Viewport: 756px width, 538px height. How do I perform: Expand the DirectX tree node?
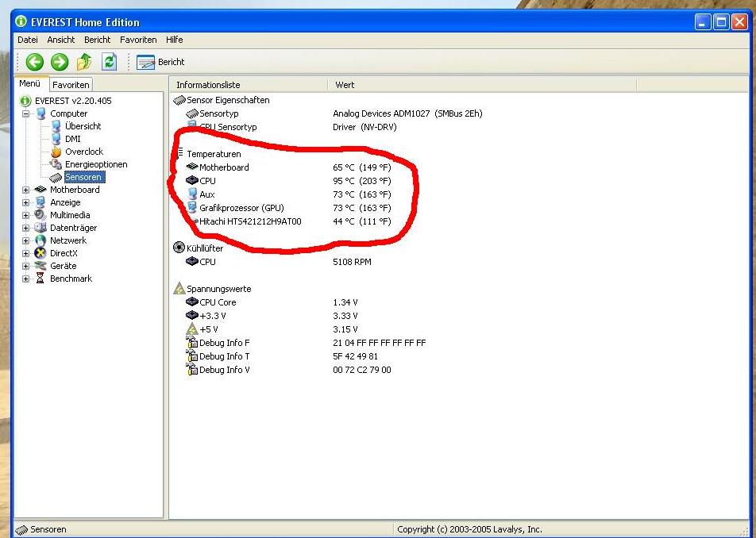[x=26, y=253]
